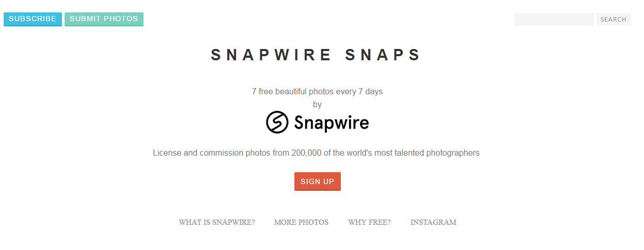Viewport: 644px width, 250px height.
Task: Open the Submit Photos page
Action: pyautogui.click(x=104, y=19)
